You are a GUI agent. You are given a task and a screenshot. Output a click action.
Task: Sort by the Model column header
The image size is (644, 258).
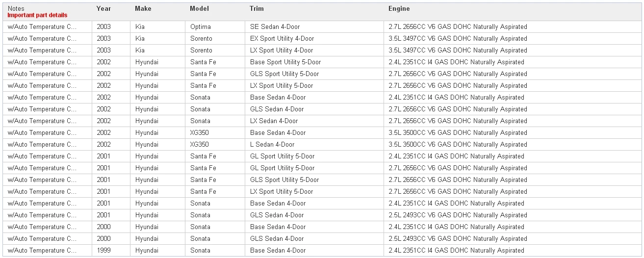(199, 9)
